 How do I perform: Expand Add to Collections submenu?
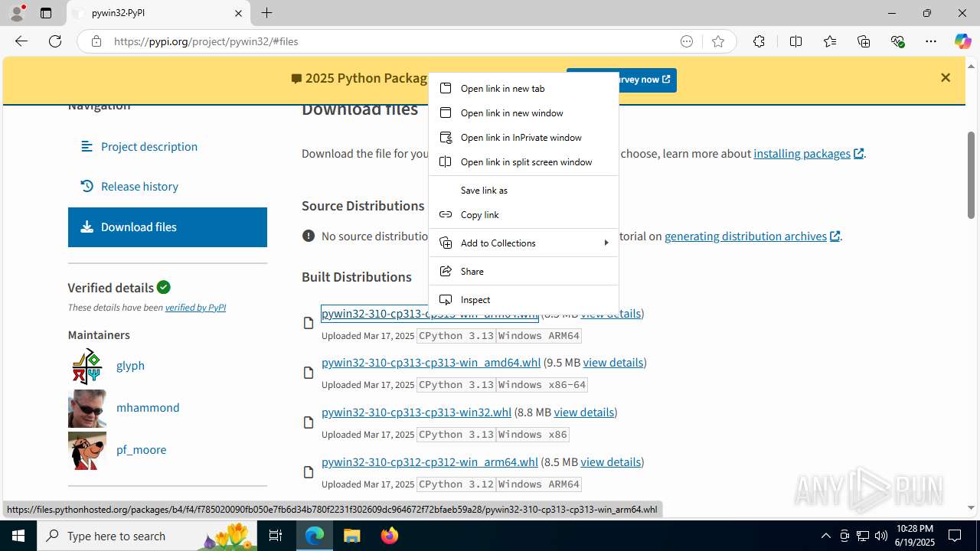pyautogui.click(x=524, y=243)
